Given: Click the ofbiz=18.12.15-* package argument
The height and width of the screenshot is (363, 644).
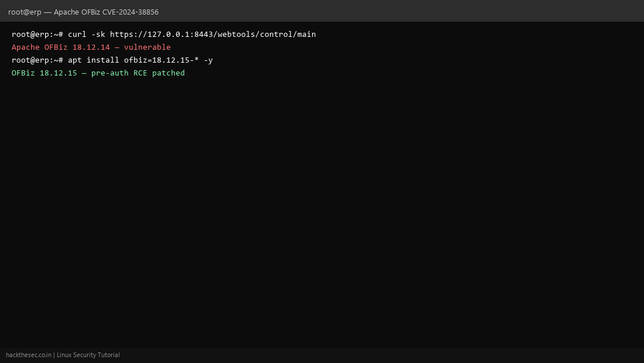Looking at the screenshot, I should pyautogui.click(x=162, y=60).
